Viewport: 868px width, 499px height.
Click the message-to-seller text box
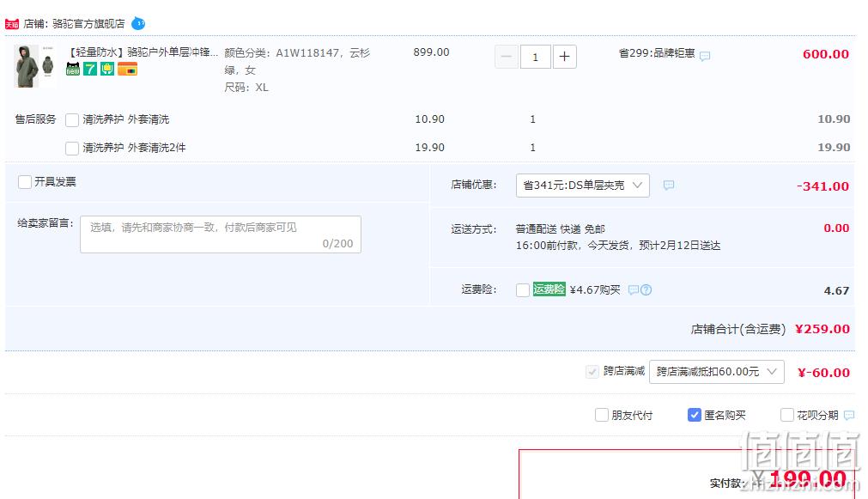221,234
